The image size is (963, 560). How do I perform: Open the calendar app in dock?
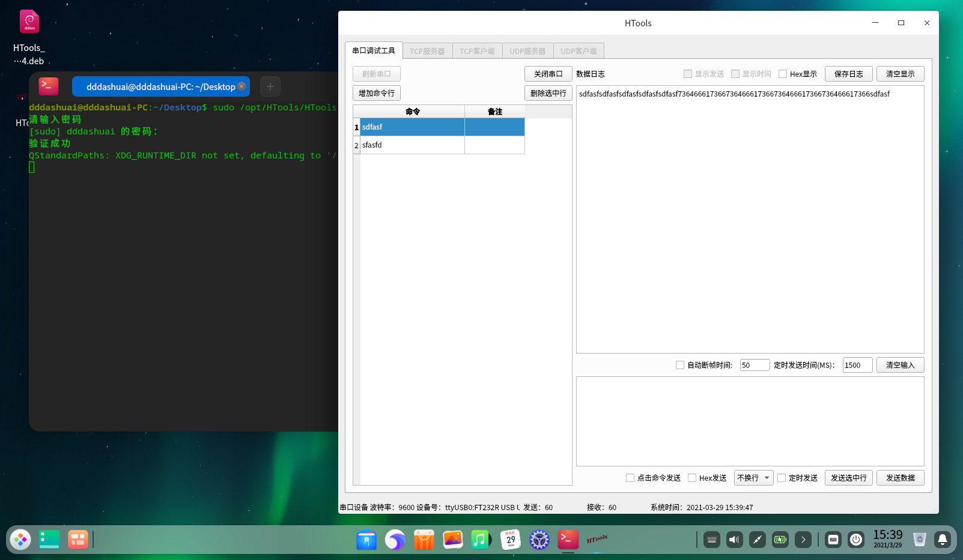click(510, 540)
